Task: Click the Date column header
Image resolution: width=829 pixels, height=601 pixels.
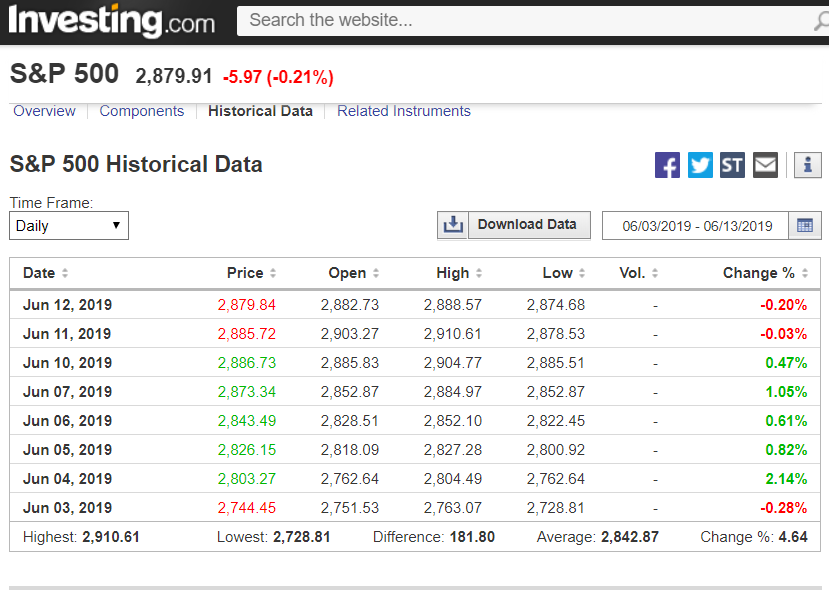Action: point(39,273)
